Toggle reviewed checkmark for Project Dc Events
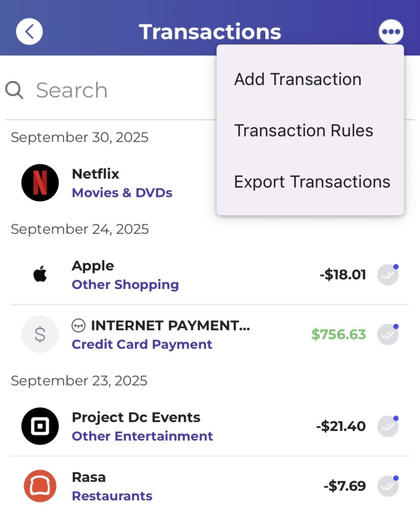This screenshot has height=521, width=420. click(388, 426)
